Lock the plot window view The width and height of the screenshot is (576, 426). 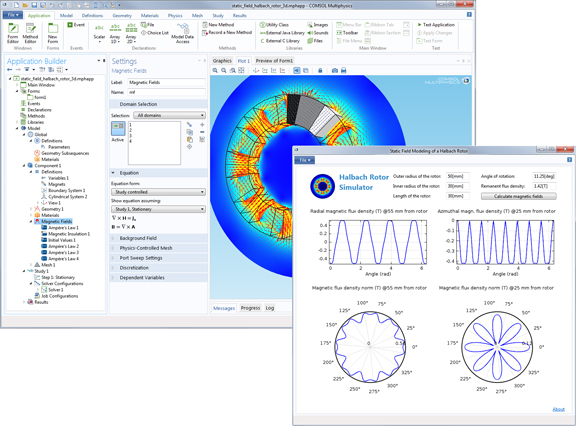tap(320, 71)
